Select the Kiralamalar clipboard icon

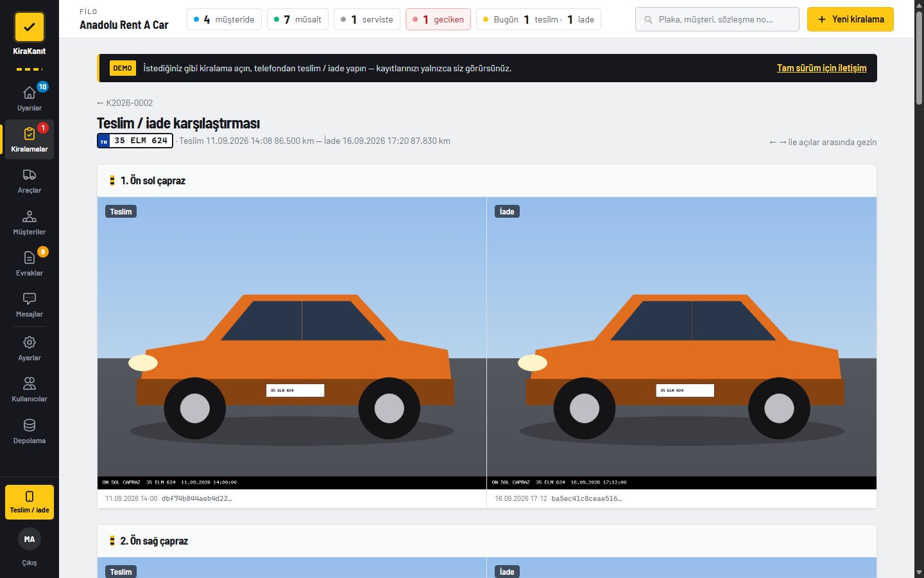(x=30, y=134)
